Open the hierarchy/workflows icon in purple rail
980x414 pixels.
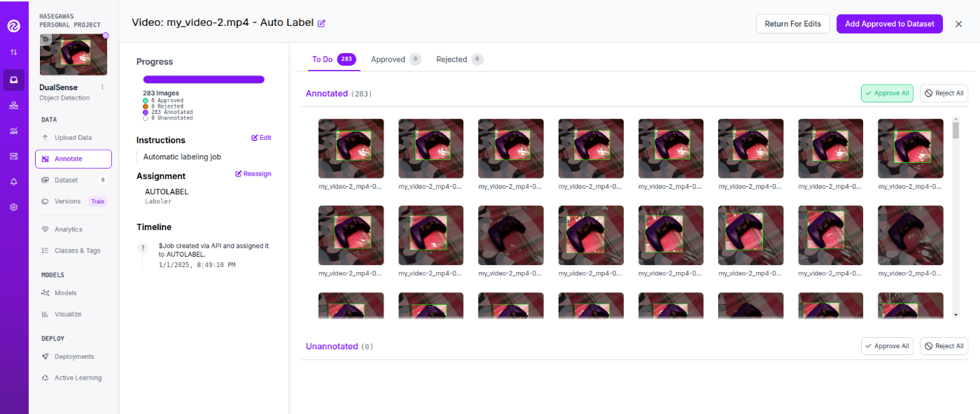[x=13, y=106]
